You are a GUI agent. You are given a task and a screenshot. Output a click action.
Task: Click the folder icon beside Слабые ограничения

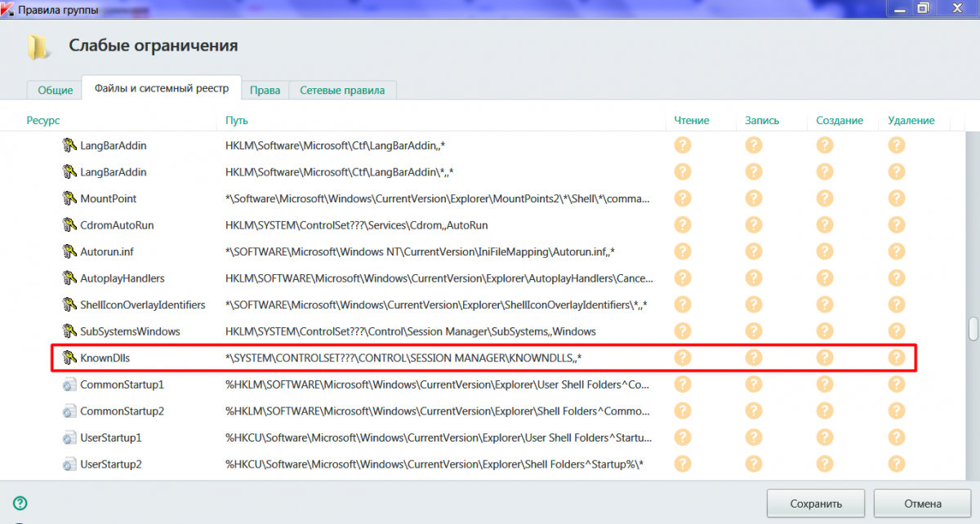[38, 47]
